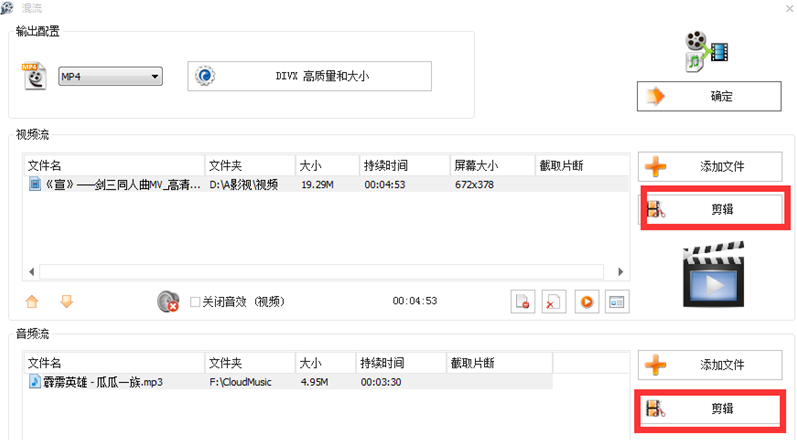Screen dimensions: 797x440
Task: Enable the 关闭音效 (视频) checkbox
Action: coord(196,301)
